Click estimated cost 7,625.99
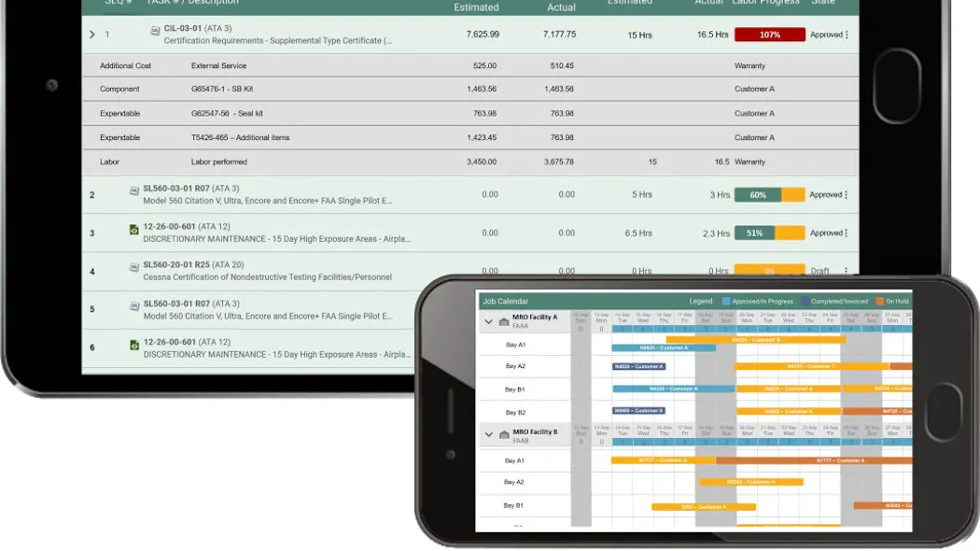980x551 pixels. click(x=483, y=35)
